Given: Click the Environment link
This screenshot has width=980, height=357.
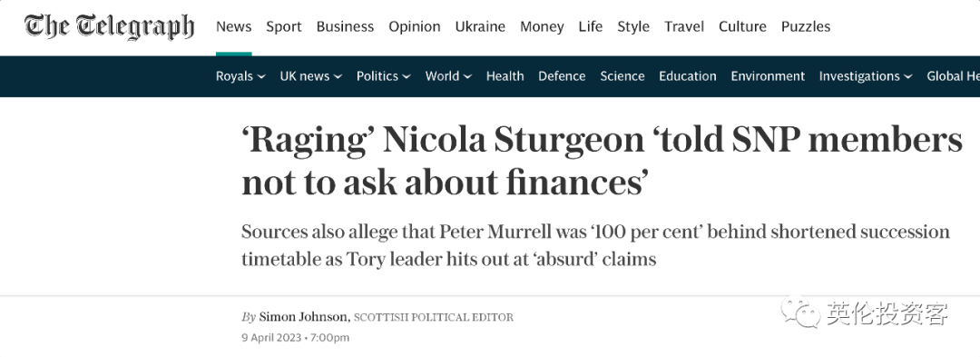Looking at the screenshot, I should click(768, 76).
